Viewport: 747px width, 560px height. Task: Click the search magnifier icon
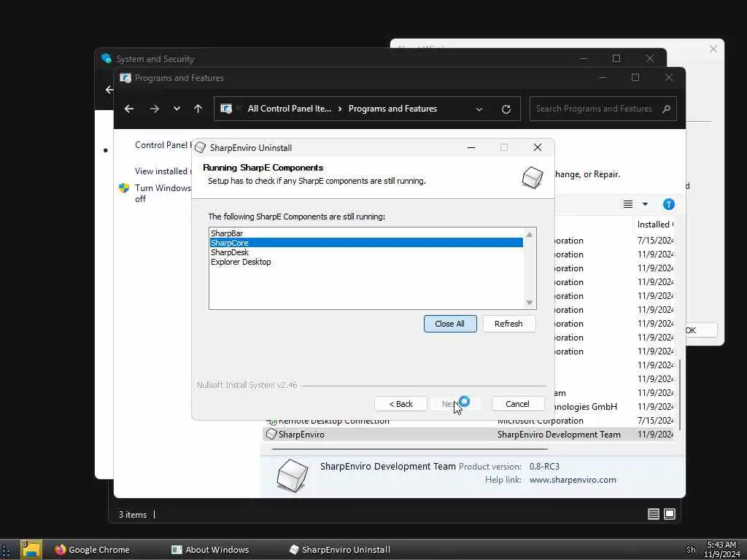666,109
